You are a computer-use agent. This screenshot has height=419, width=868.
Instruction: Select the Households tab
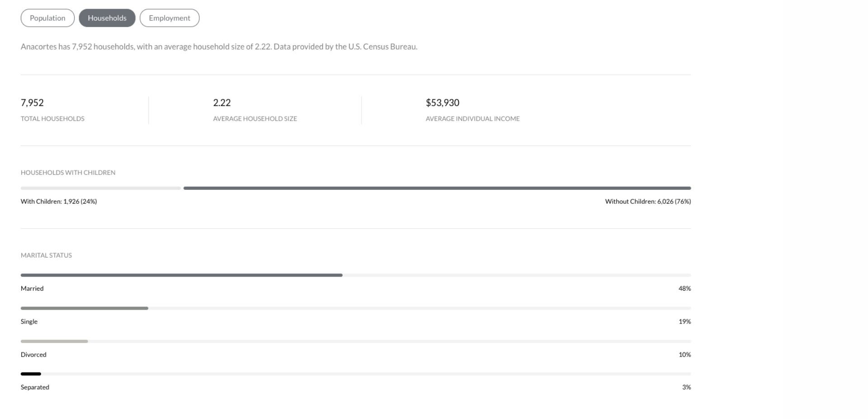tap(107, 18)
